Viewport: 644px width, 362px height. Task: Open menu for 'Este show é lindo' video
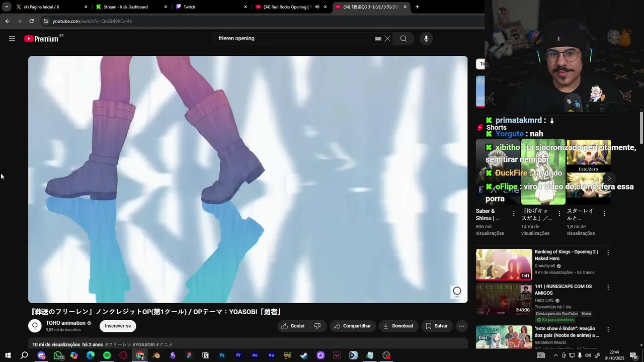(608, 330)
